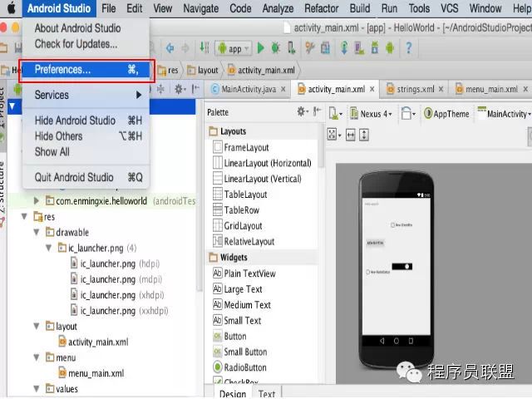Click Check for Updates…
This screenshot has height=399, width=532.
pos(76,44)
